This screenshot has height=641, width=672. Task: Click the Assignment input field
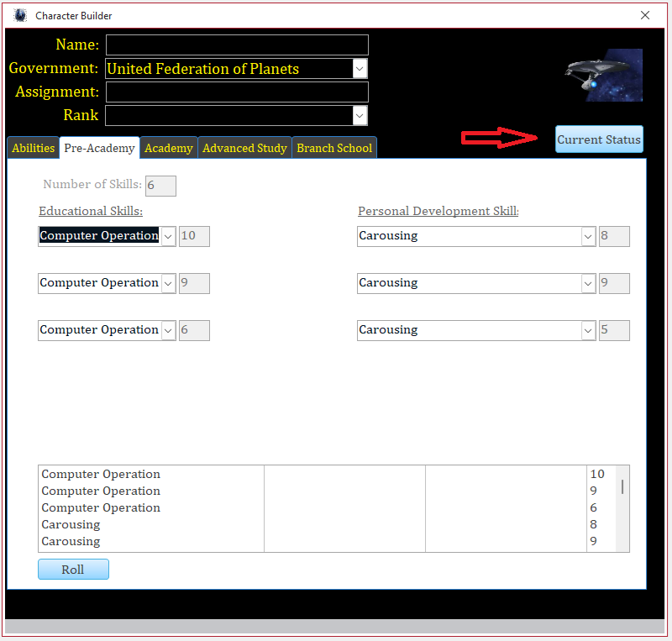click(237, 92)
